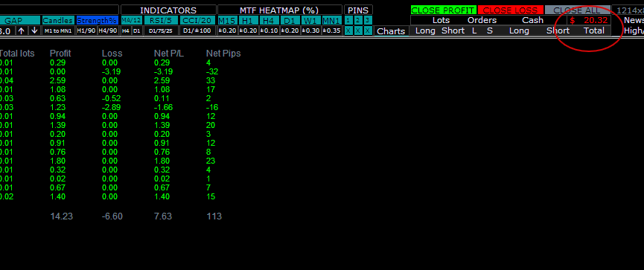Toggle the MN1 heatmap timeframe
The width and height of the screenshot is (644, 270).
point(331,20)
